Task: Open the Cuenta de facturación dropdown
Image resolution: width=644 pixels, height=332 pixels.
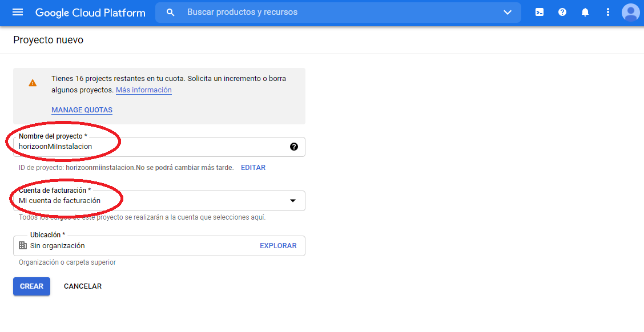Action: pyautogui.click(x=159, y=201)
